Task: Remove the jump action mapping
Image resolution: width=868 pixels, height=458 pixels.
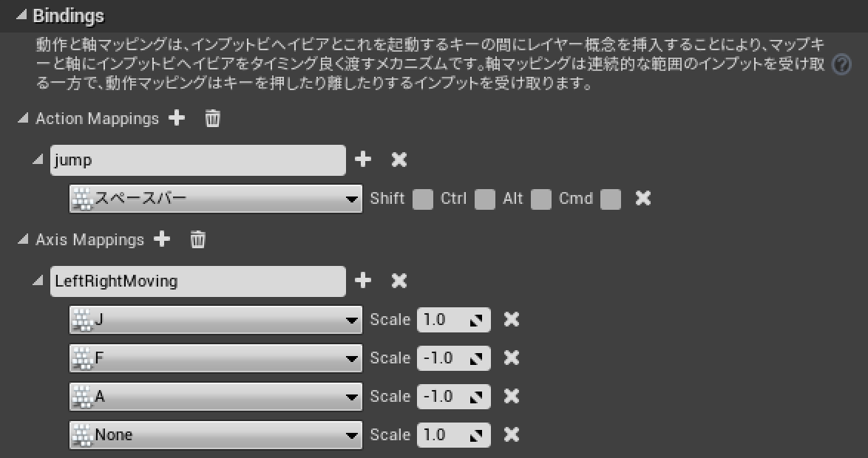Action: tap(399, 160)
